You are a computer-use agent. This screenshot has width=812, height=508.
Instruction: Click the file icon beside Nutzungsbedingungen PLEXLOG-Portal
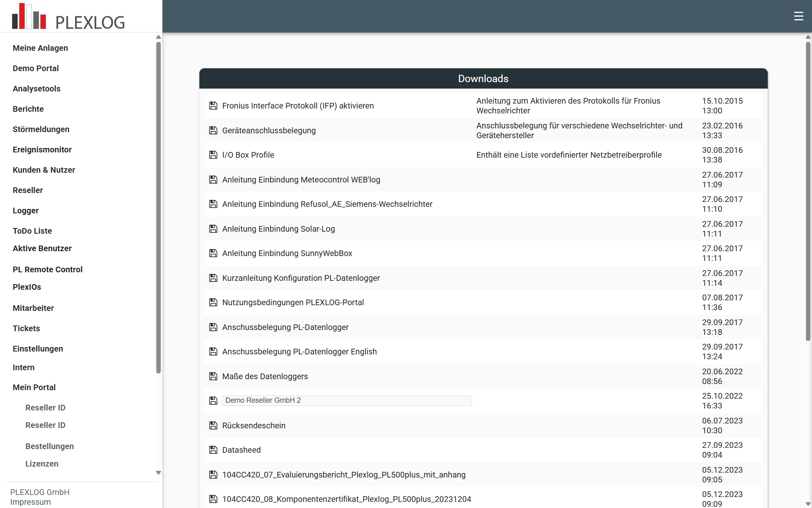point(213,302)
